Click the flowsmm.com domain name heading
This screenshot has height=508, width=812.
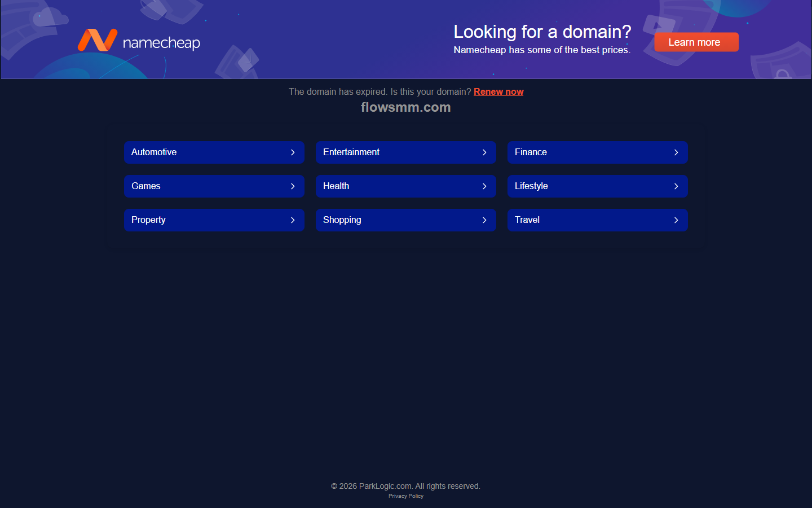[406, 107]
